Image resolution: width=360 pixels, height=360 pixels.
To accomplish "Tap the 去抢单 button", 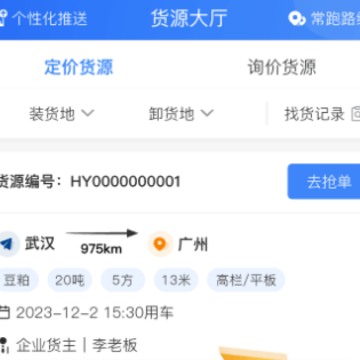I will tap(324, 182).
